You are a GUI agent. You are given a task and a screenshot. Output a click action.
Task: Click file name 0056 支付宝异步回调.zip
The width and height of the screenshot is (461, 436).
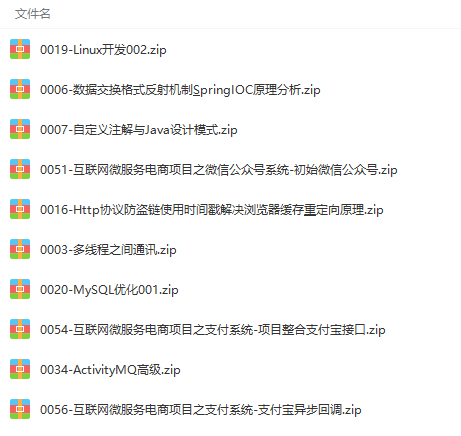tap(201, 410)
